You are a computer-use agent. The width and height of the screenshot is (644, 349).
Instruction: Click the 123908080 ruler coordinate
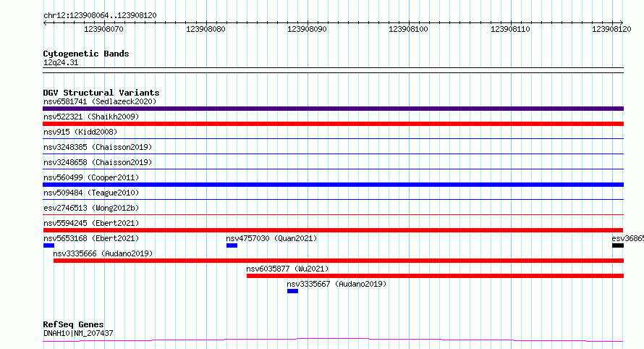pyautogui.click(x=206, y=29)
